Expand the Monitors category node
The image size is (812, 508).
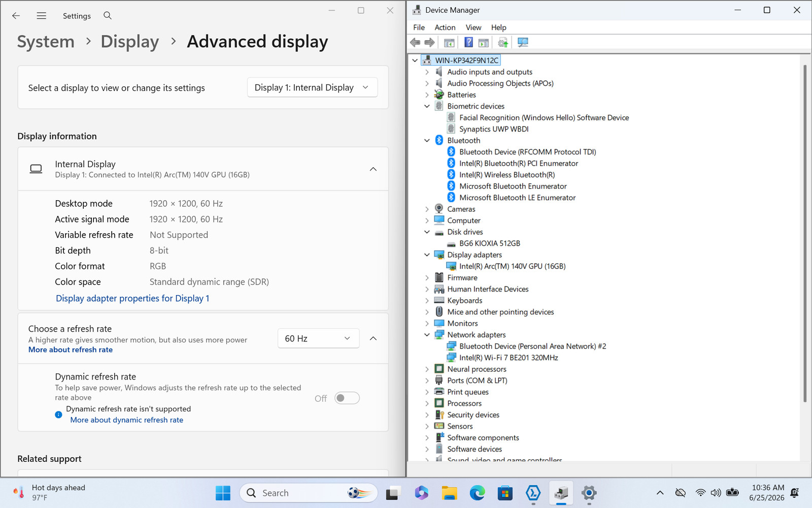[x=427, y=324]
